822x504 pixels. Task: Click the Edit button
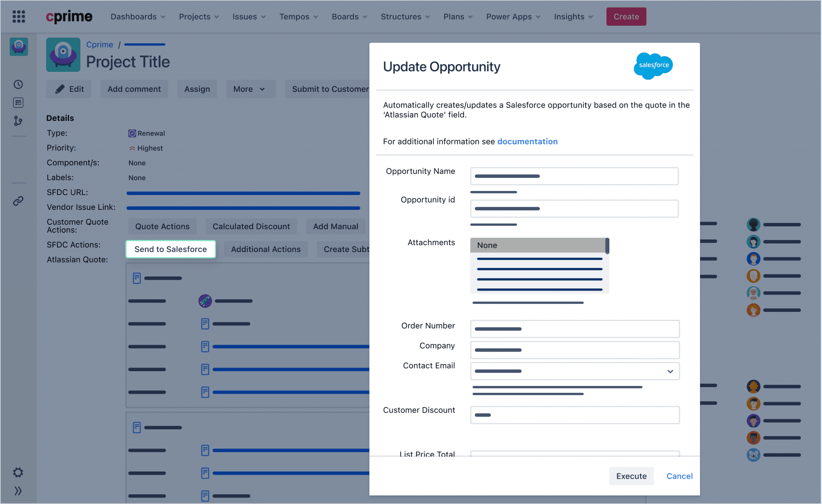tap(69, 89)
